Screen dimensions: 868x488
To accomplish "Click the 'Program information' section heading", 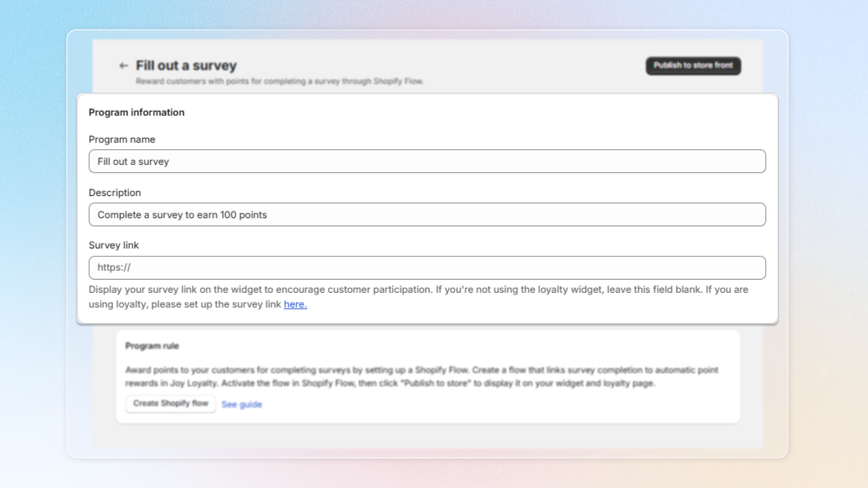I will (x=137, y=113).
